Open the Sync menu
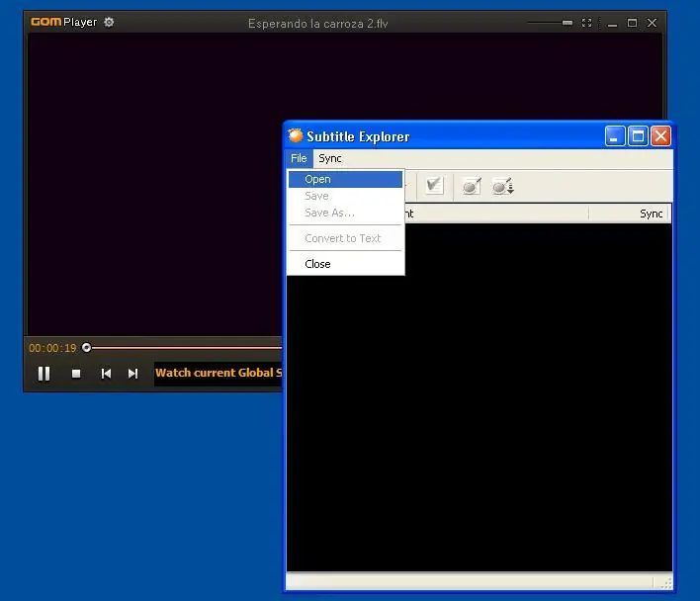Screen dimensions: 700x601 coord(330,158)
